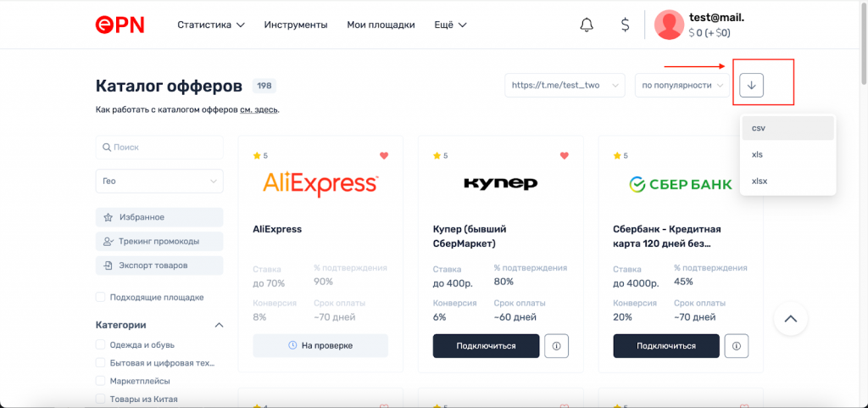Click the ~60 дней payment term
This screenshot has width=868, height=408.
pos(515,318)
